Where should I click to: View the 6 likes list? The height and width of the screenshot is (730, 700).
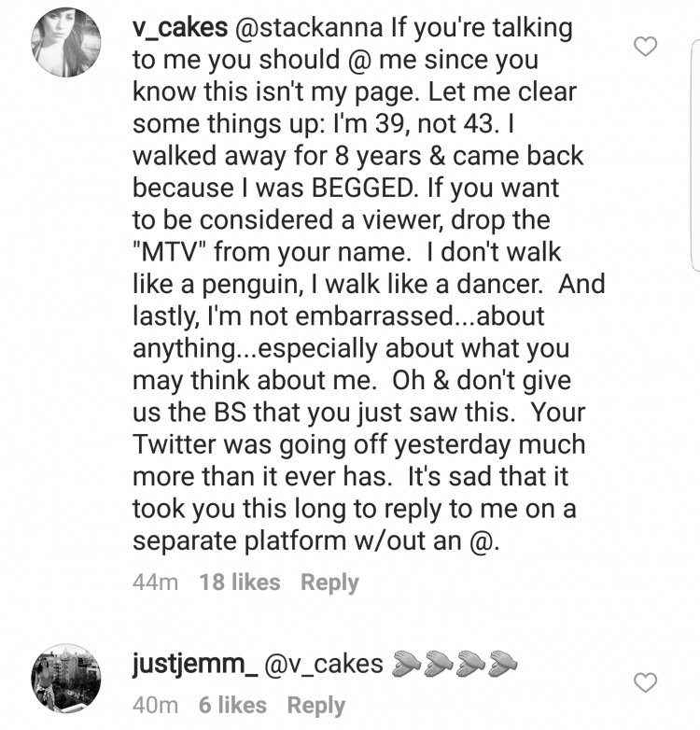coord(232,706)
